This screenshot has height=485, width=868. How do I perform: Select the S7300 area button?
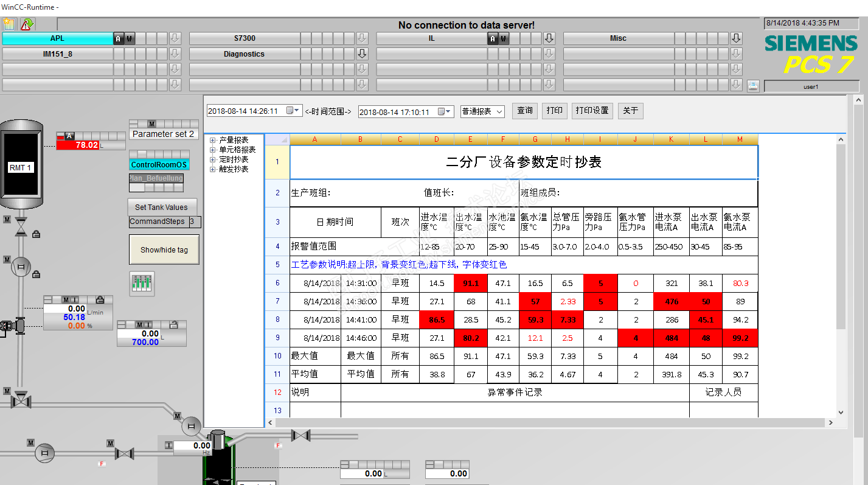tap(245, 38)
